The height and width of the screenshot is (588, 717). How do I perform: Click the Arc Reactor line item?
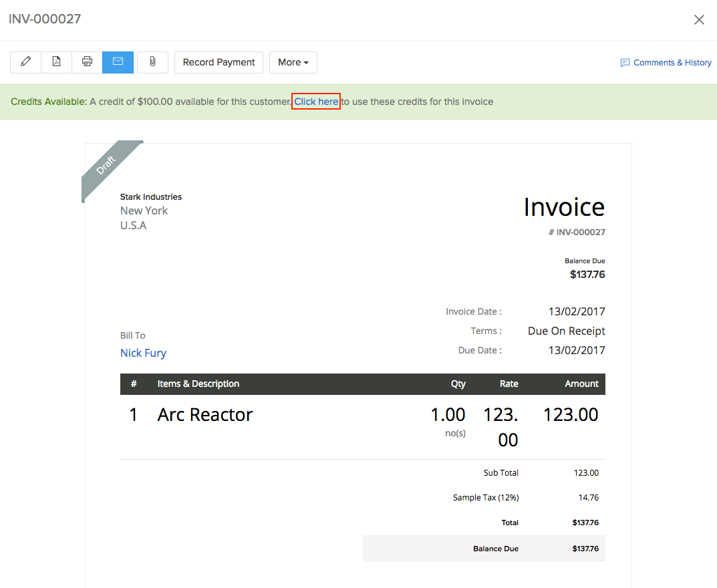[x=205, y=414]
